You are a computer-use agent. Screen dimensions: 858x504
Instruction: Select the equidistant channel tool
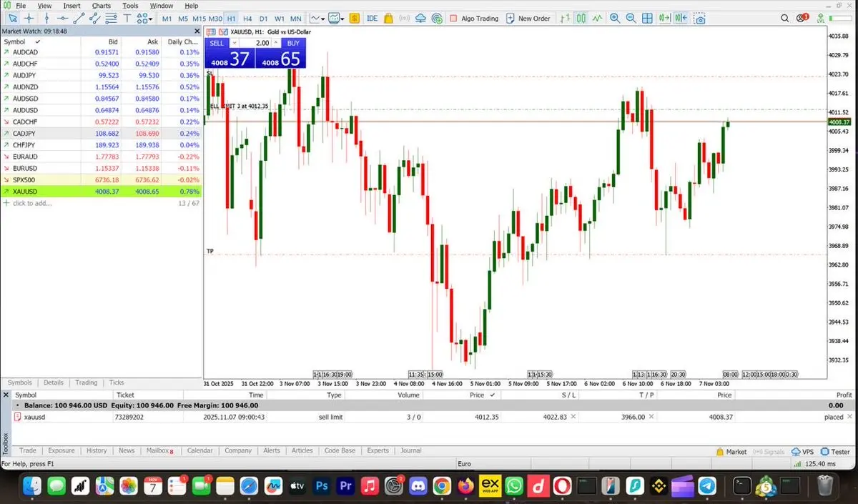(96, 18)
